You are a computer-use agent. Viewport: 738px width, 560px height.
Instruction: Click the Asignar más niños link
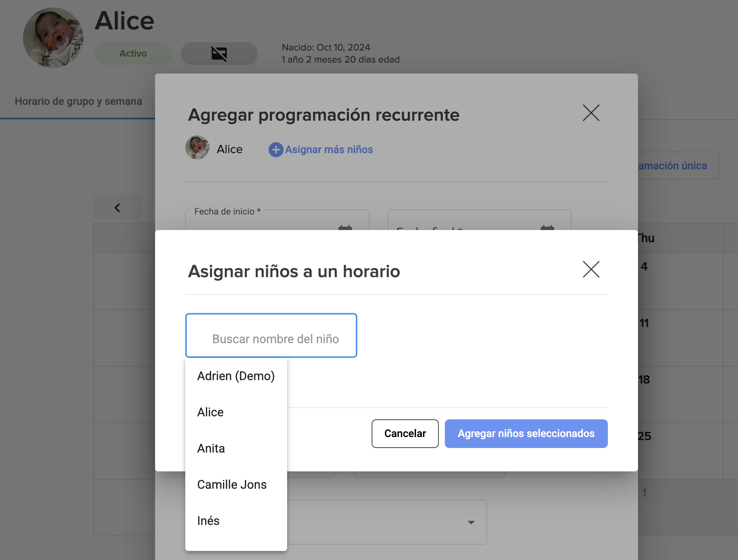[329, 150]
